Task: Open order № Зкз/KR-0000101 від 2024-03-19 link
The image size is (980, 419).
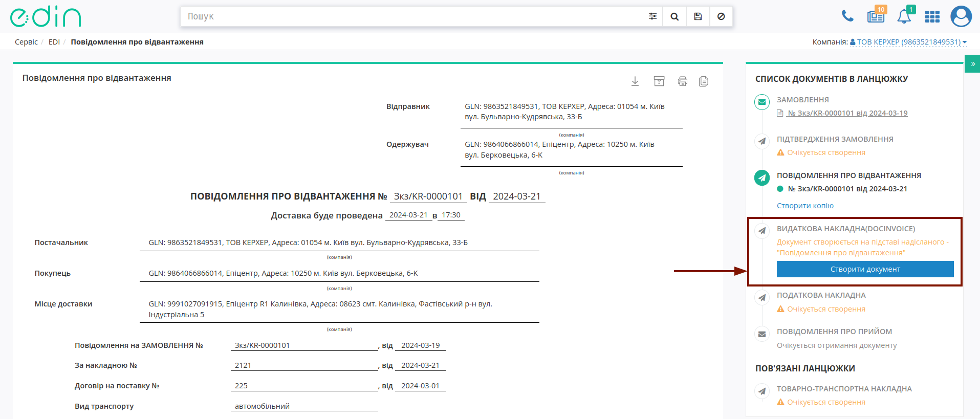Action: 847,113
